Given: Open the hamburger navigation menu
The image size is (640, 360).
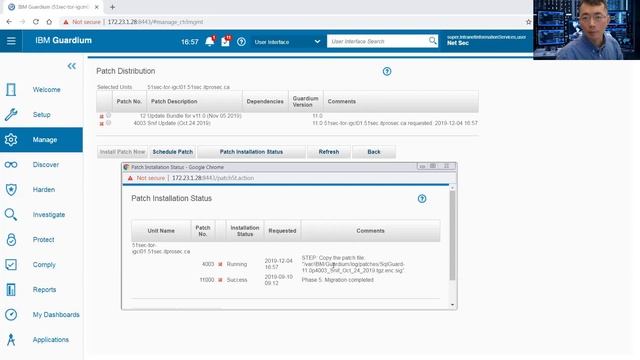Looking at the screenshot, I should click(x=11, y=41).
